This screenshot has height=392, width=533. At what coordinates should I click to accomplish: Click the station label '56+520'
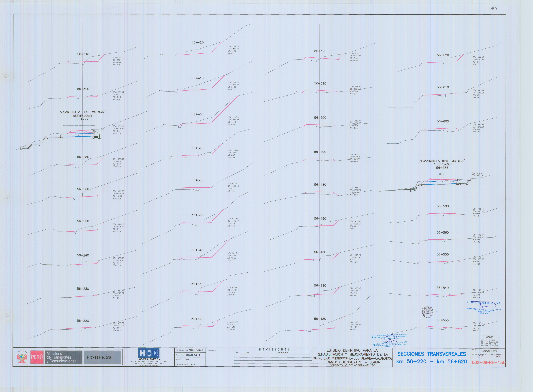pyautogui.click(x=320, y=51)
